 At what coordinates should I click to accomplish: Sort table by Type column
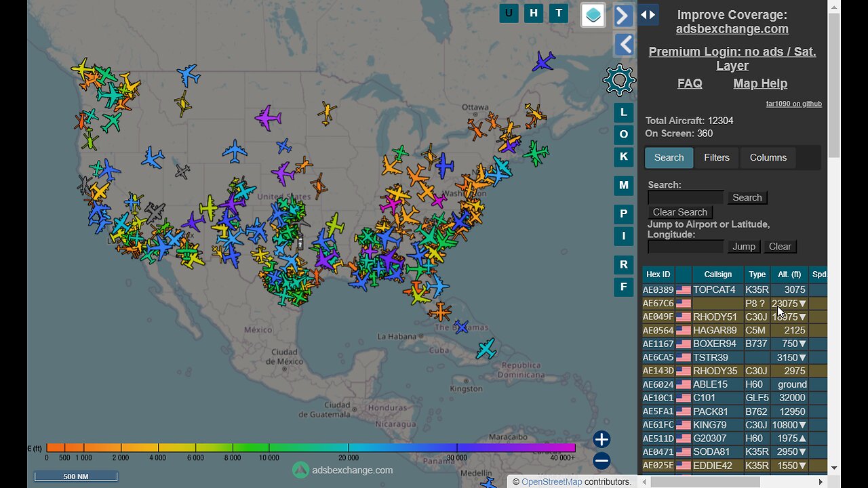tap(757, 274)
